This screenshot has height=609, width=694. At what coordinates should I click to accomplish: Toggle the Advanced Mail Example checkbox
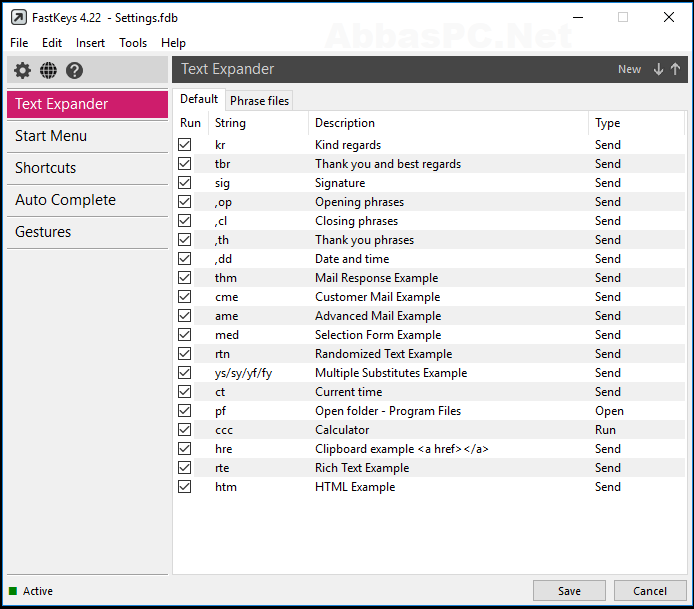tap(185, 316)
